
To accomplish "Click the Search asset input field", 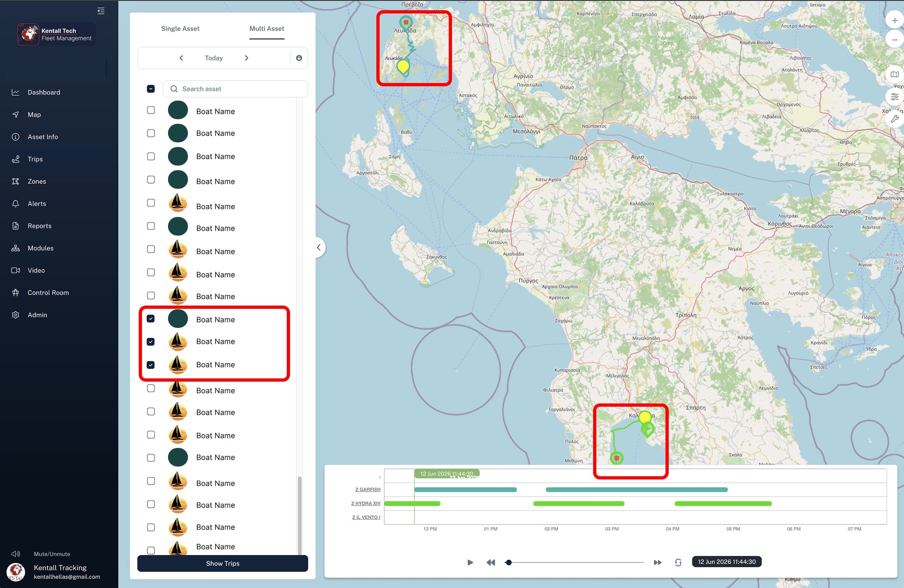I will coord(235,89).
